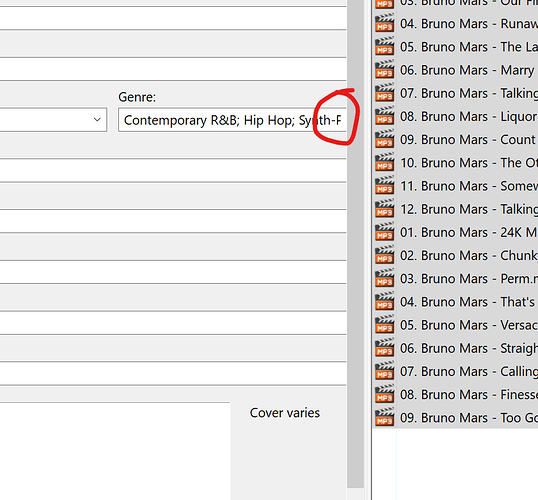
Task: Click MP3 icon of '04. Bruno Mars - That's' file
Action: (384, 301)
